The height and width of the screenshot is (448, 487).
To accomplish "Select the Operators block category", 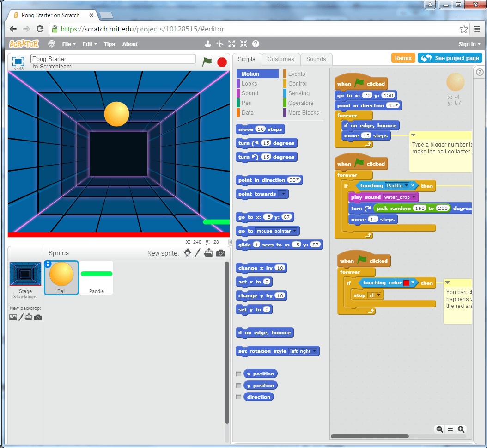I will (301, 103).
